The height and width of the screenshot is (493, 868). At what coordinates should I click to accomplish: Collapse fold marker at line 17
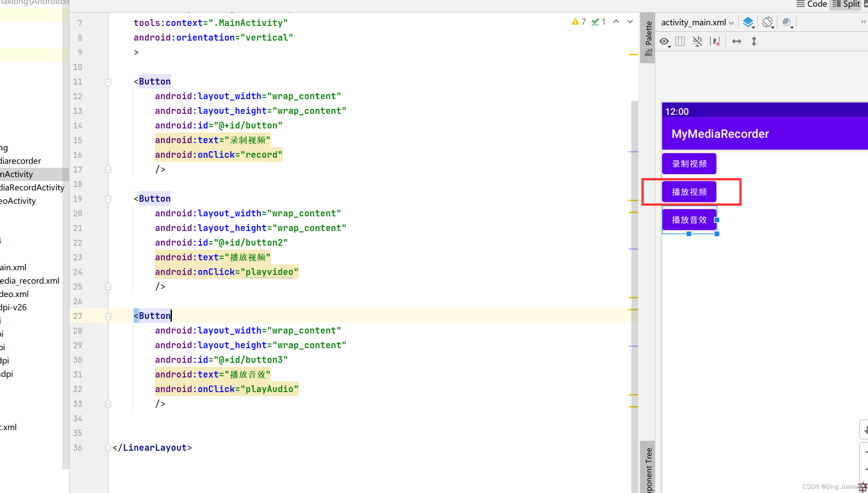click(x=108, y=169)
